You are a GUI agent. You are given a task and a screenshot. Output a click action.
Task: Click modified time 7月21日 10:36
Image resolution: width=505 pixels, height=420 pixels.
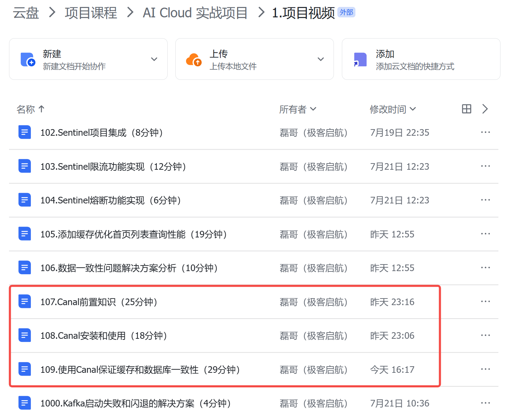pos(400,403)
